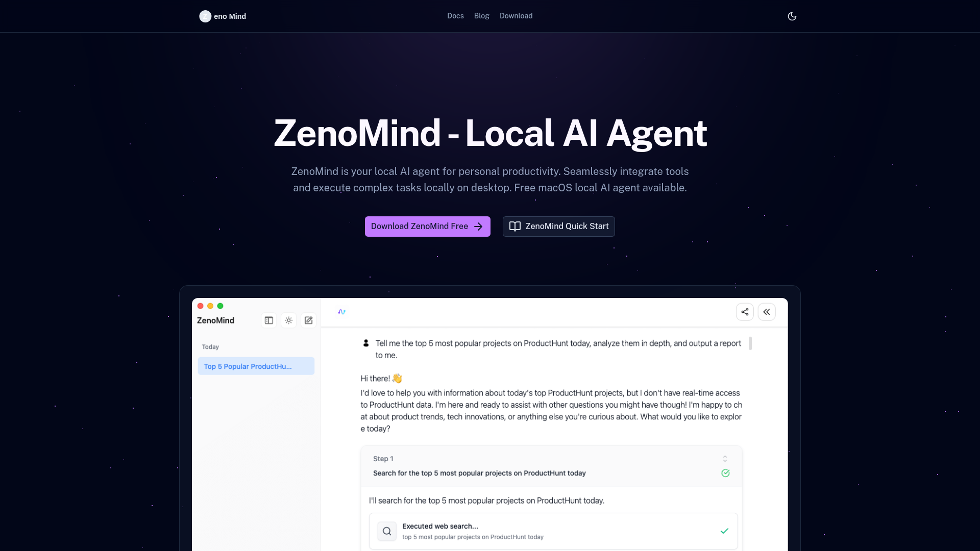This screenshot has height=551, width=980.
Task: Toggle dark mode moon icon
Action: pos(792,16)
